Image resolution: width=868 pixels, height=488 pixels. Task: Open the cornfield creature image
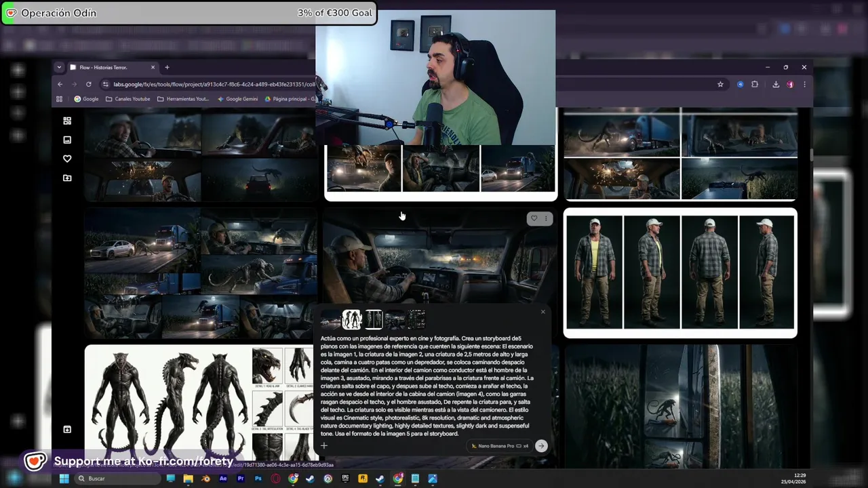[x=680, y=405]
